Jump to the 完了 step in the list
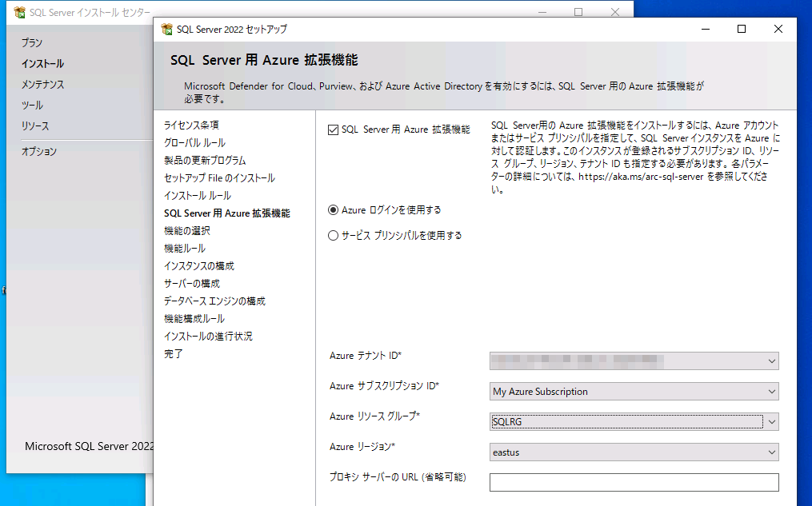812x506 pixels. pos(173,353)
